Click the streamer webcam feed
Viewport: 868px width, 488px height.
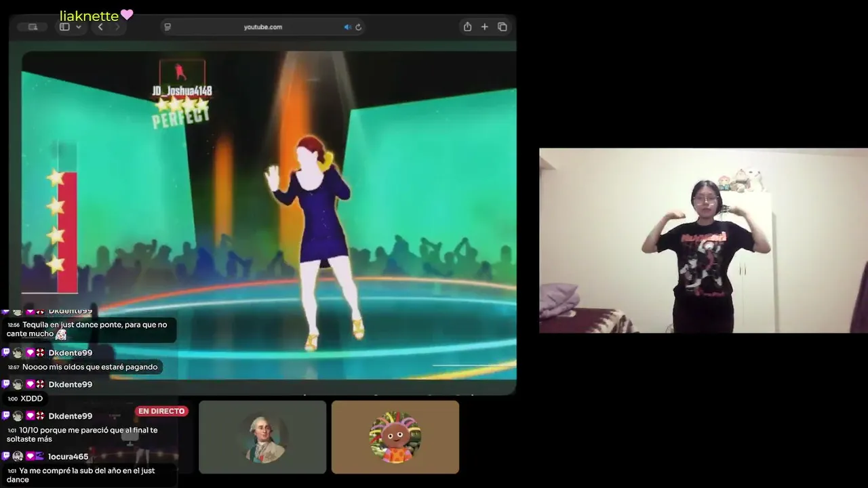[703, 241]
